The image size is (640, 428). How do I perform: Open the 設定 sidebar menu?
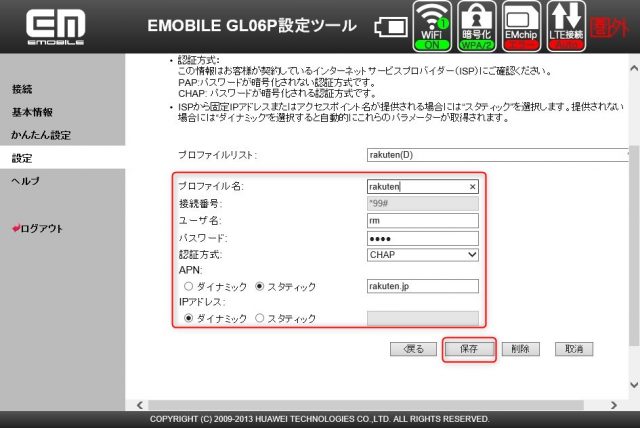[x=62, y=158]
